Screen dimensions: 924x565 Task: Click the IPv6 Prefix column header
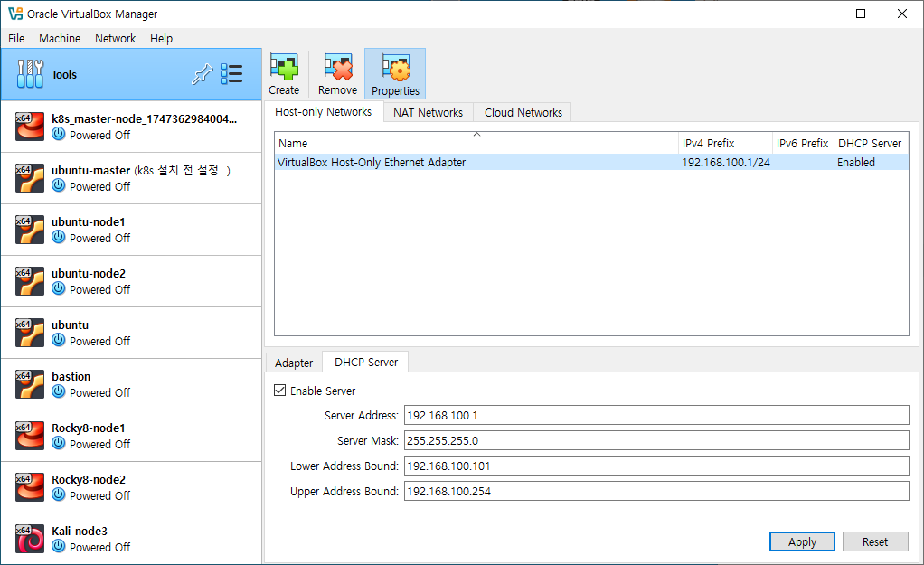803,143
